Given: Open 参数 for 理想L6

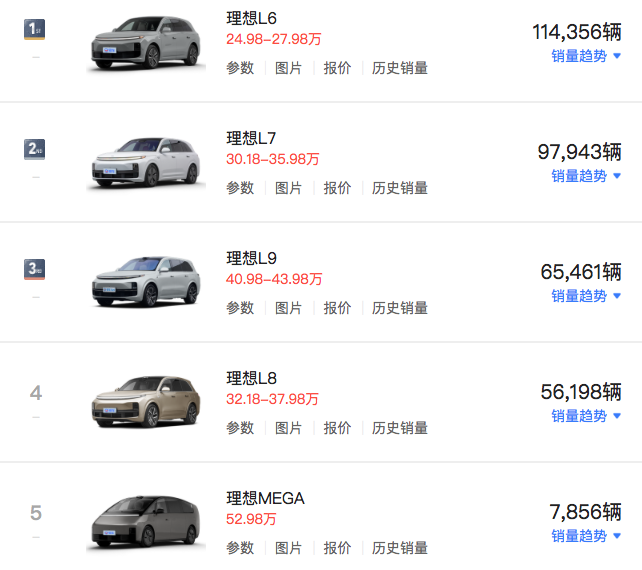Looking at the screenshot, I should (240, 68).
